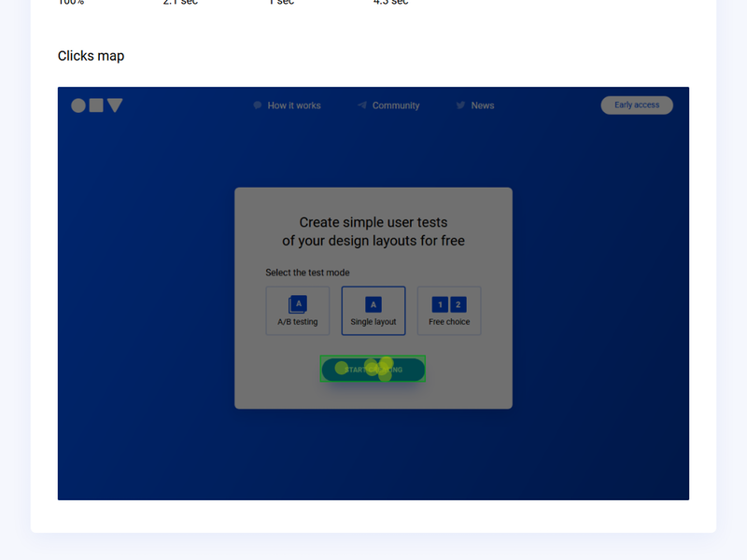Click the Early access button

point(636,105)
